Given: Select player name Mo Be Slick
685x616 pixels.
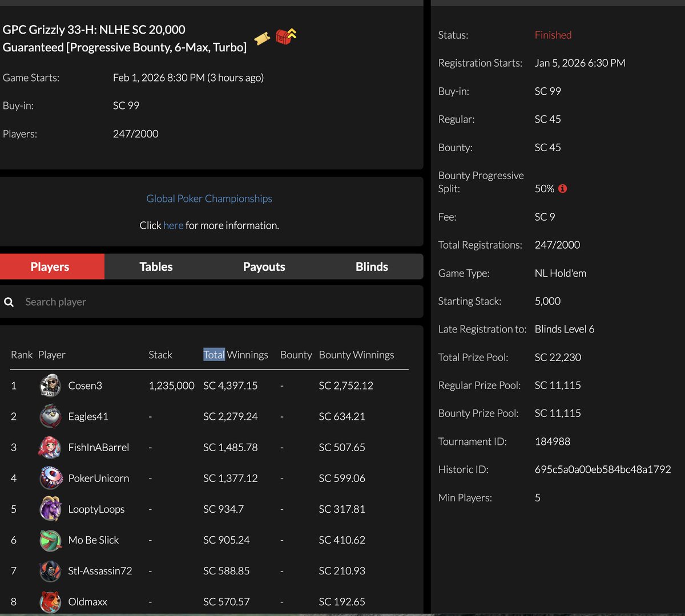Looking at the screenshot, I should point(94,540).
